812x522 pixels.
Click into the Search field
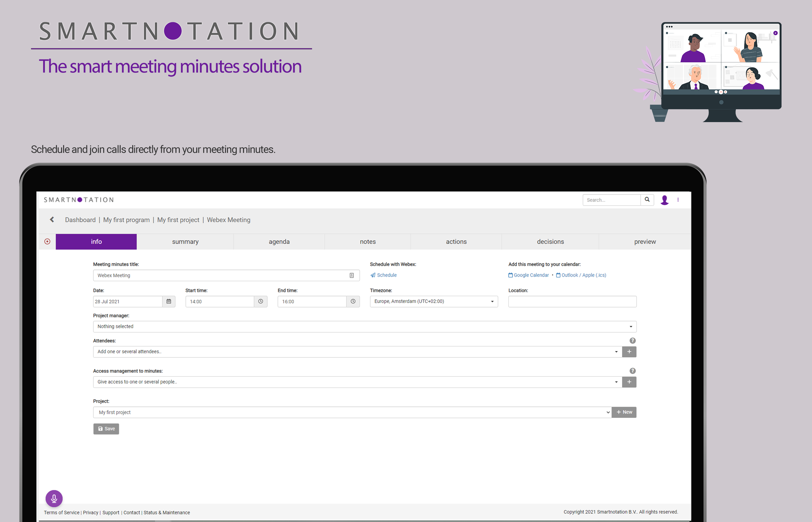point(612,200)
